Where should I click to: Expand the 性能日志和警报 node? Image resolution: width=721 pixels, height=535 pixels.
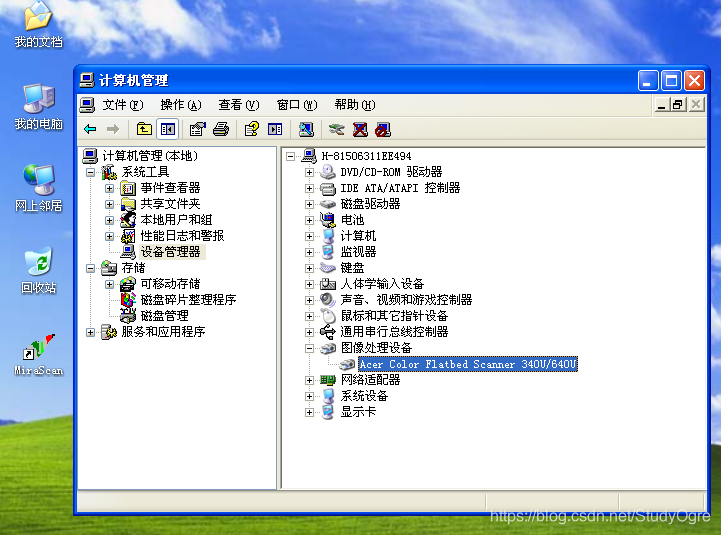coord(109,236)
